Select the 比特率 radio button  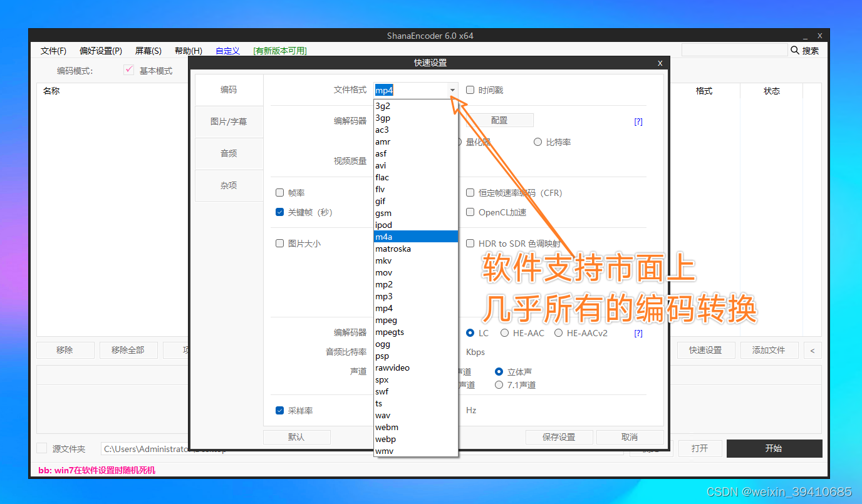pyautogui.click(x=537, y=142)
